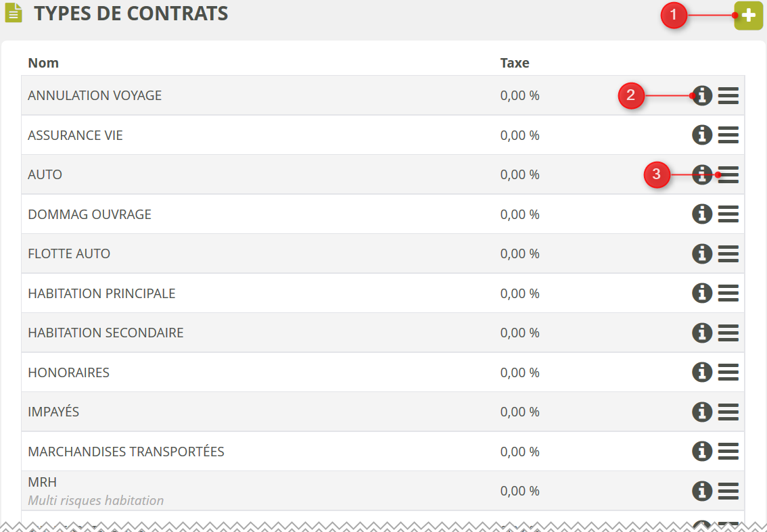Select the MRH Multi risques habitation entry
The width and height of the screenshot is (767, 532).
click(95, 491)
